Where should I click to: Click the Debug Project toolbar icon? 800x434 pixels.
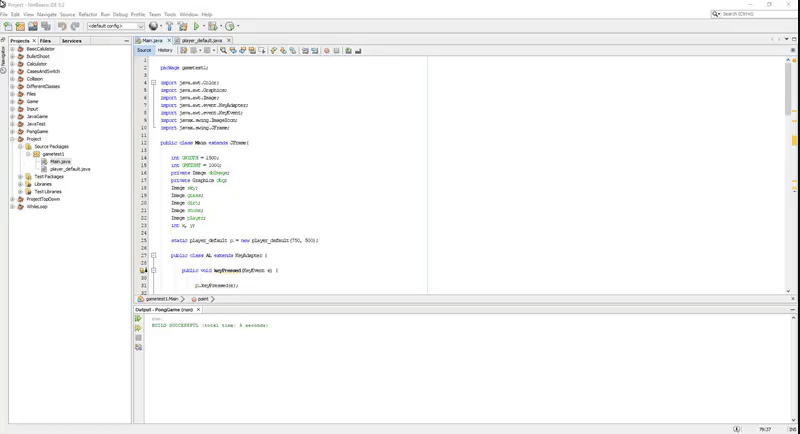[212, 26]
